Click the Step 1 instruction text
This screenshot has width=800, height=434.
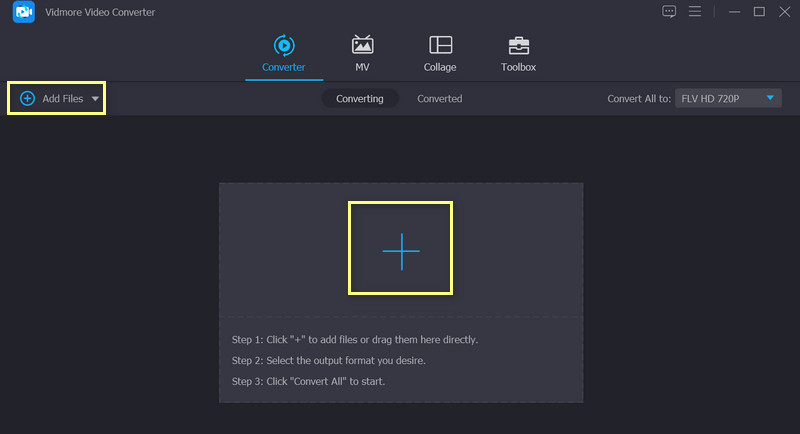(355, 340)
